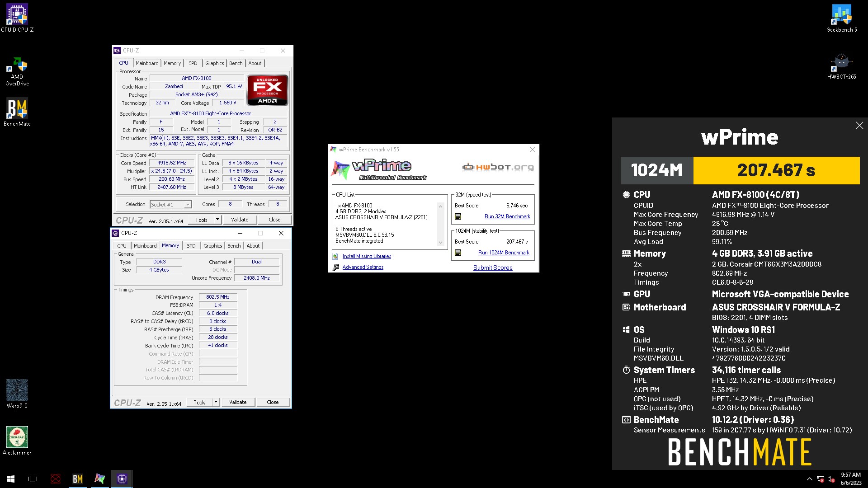The image size is (868, 488).
Task: Select the Warp9-S desktop icon
Action: 17,394
